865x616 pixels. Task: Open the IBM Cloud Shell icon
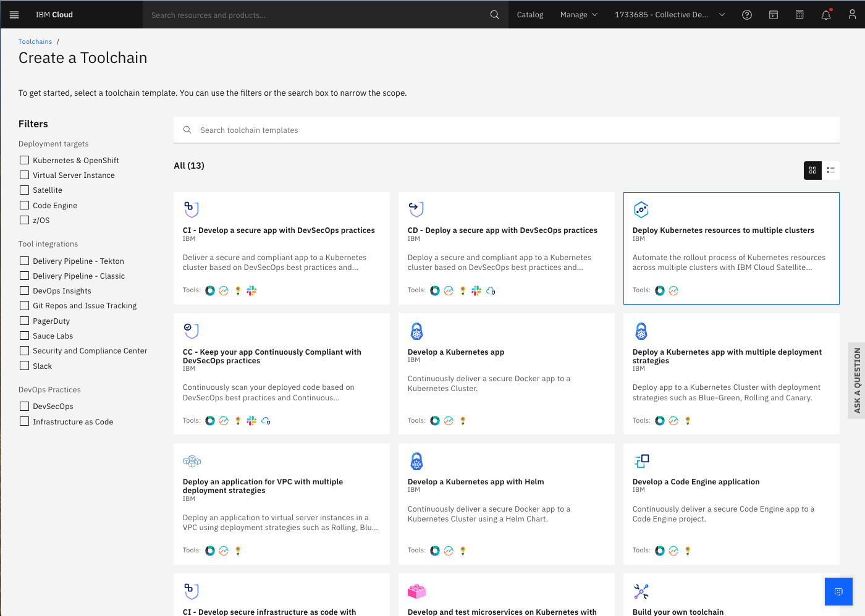pos(774,15)
